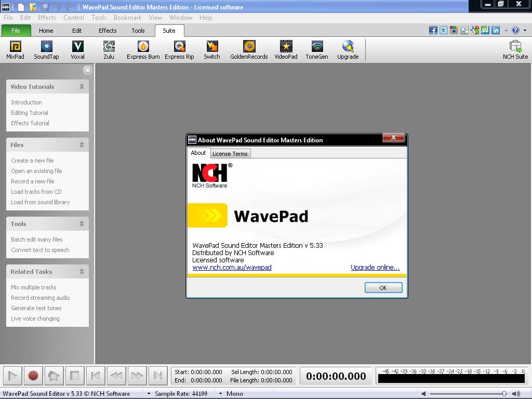
Task: Click Load tracks from CD
Action: 36,192
